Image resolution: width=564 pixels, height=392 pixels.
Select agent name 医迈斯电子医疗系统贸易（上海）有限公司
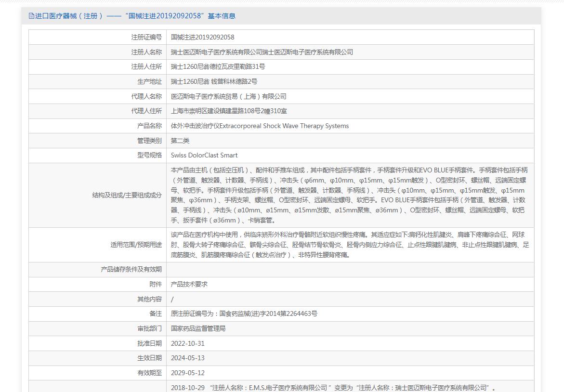click(x=228, y=96)
